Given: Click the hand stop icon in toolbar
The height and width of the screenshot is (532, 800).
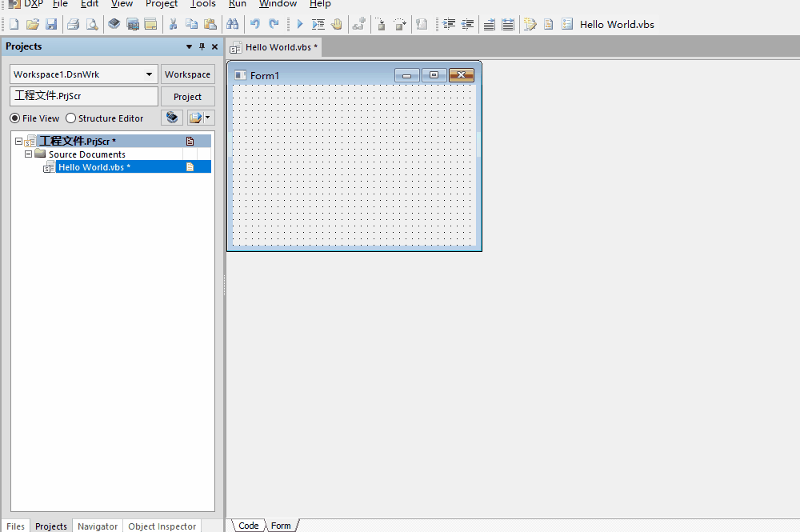Looking at the screenshot, I should (337, 25).
